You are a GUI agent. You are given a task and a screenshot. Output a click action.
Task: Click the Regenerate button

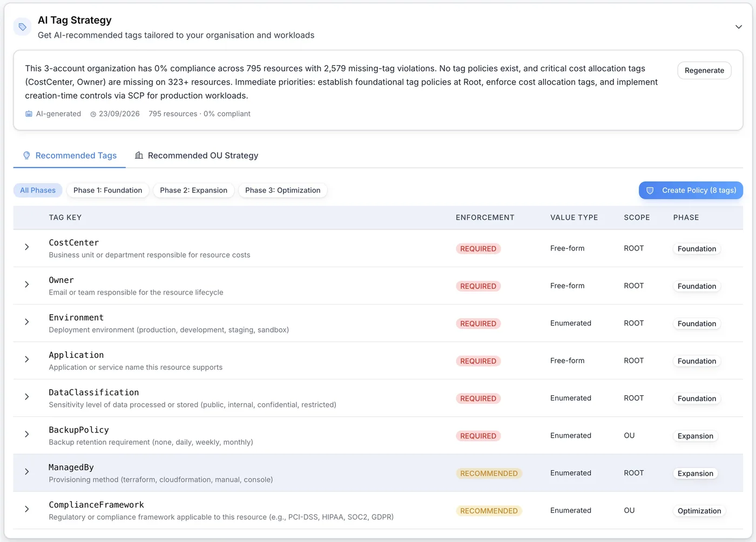(x=704, y=70)
